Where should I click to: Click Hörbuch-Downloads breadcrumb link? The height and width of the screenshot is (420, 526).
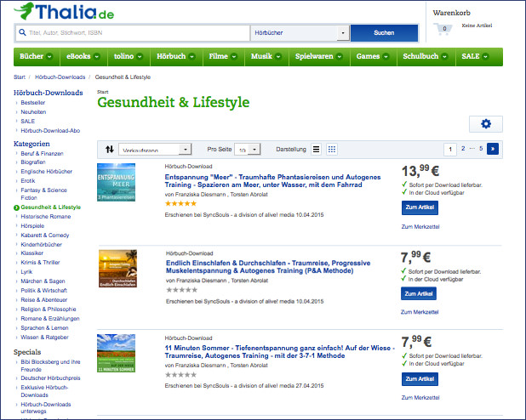(60, 77)
